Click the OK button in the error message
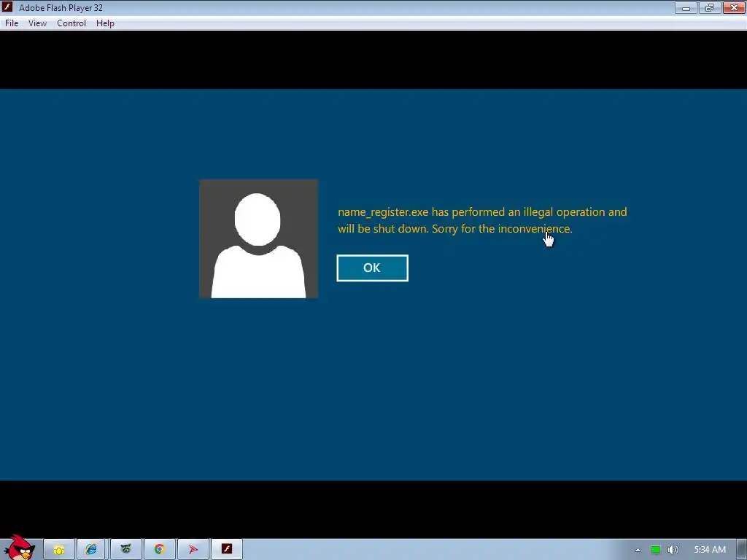Image resolution: width=747 pixels, height=560 pixels. click(x=372, y=268)
